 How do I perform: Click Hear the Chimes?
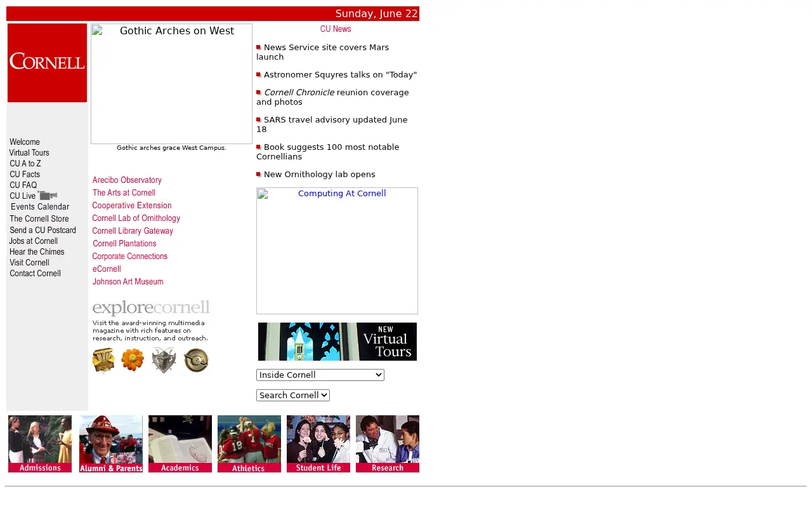pos(37,252)
